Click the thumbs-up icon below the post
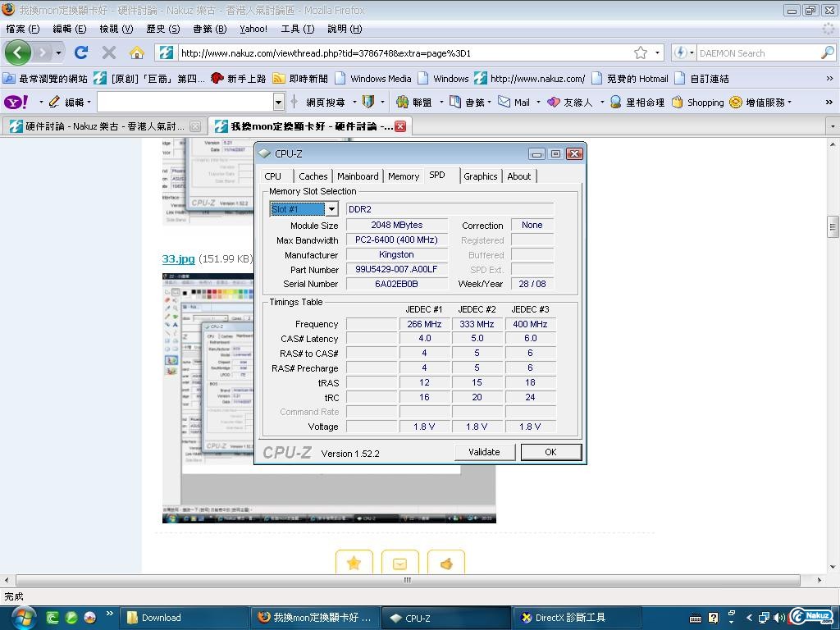Viewport: 840px width, 630px height. tap(446, 563)
